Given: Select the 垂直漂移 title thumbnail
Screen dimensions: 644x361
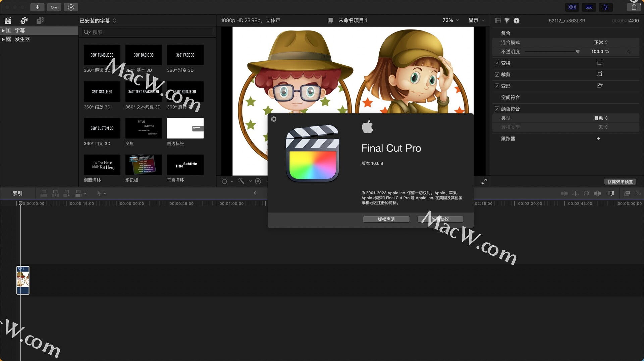Looking at the screenshot, I should click(x=185, y=165).
